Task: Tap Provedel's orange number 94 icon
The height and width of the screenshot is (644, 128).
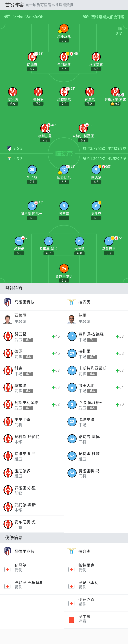Action: [64, 268]
